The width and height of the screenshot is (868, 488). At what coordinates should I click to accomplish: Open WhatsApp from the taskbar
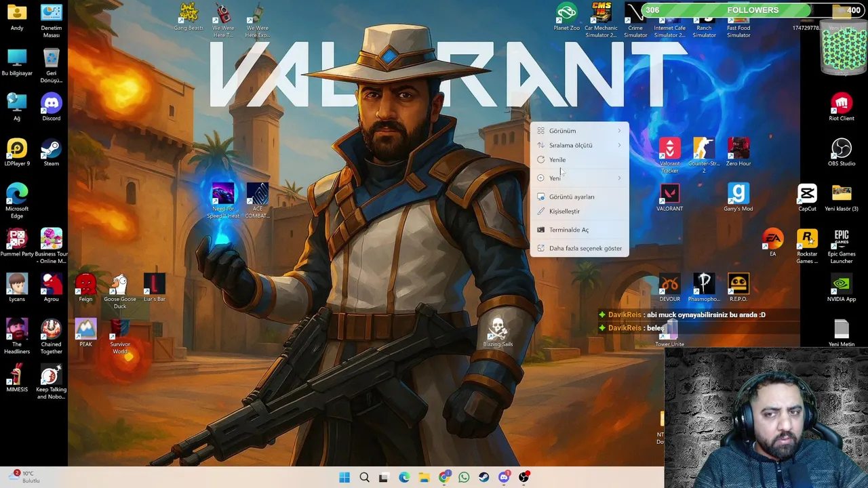(x=464, y=478)
